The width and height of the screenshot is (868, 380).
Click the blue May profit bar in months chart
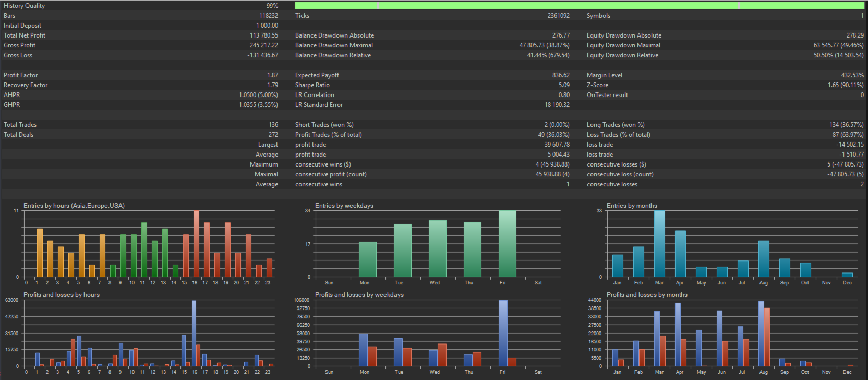[698, 348]
